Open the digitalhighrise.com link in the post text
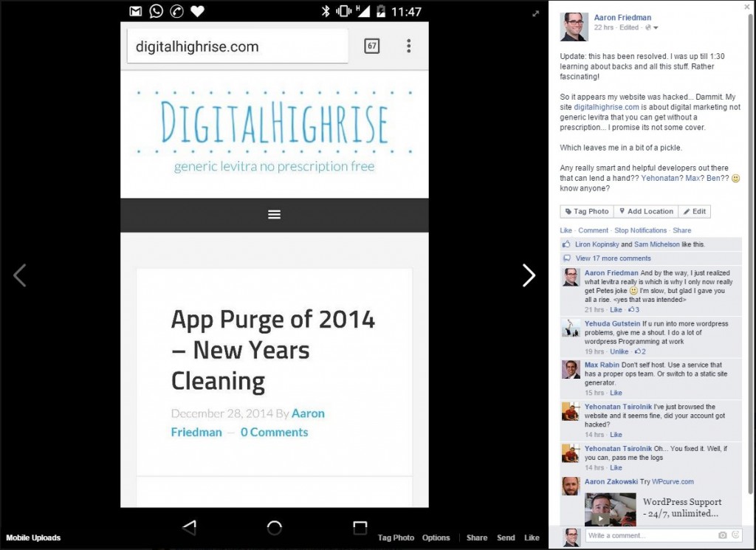 (606, 107)
